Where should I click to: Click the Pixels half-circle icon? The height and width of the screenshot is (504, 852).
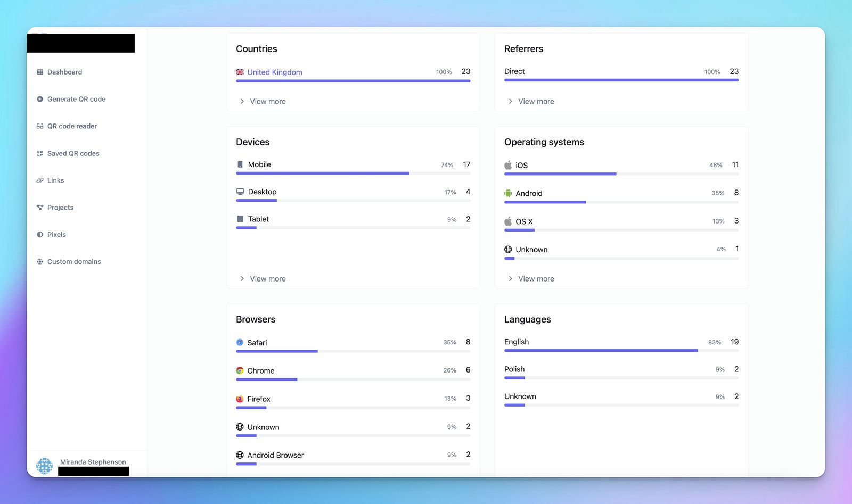click(40, 235)
